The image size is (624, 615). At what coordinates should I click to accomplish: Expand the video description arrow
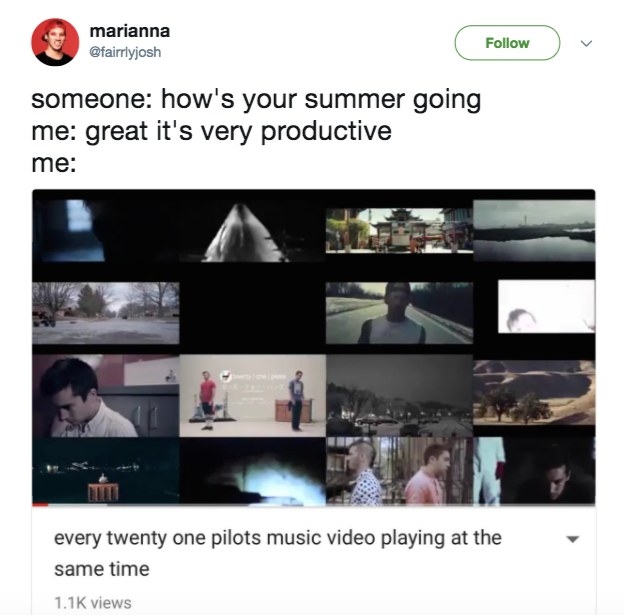point(573,539)
